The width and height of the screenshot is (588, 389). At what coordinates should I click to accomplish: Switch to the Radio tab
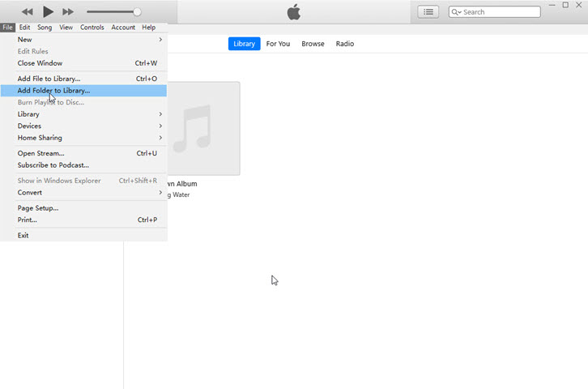point(345,44)
